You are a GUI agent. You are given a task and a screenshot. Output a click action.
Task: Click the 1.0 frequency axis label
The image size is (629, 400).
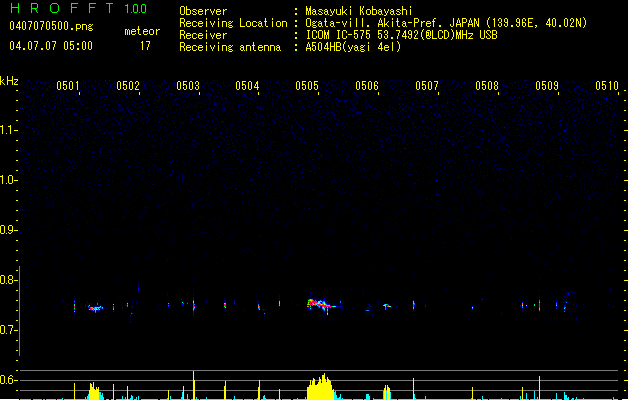tap(8, 180)
